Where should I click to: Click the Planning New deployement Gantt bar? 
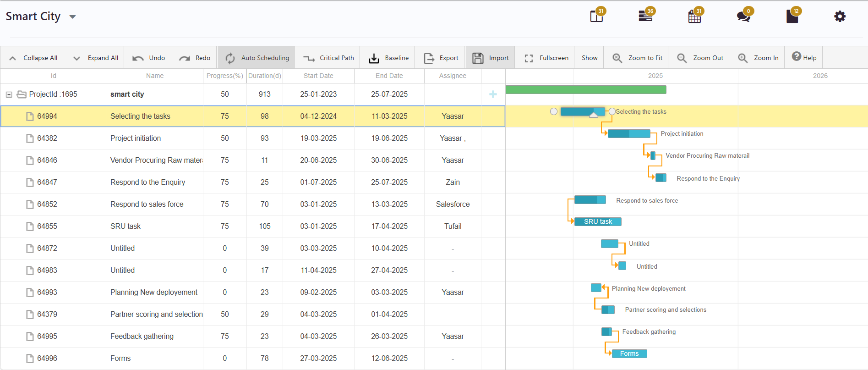tap(596, 287)
